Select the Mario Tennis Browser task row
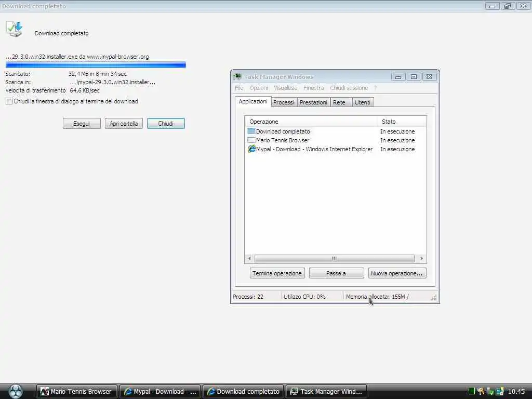The image size is (532, 399). 335,140
